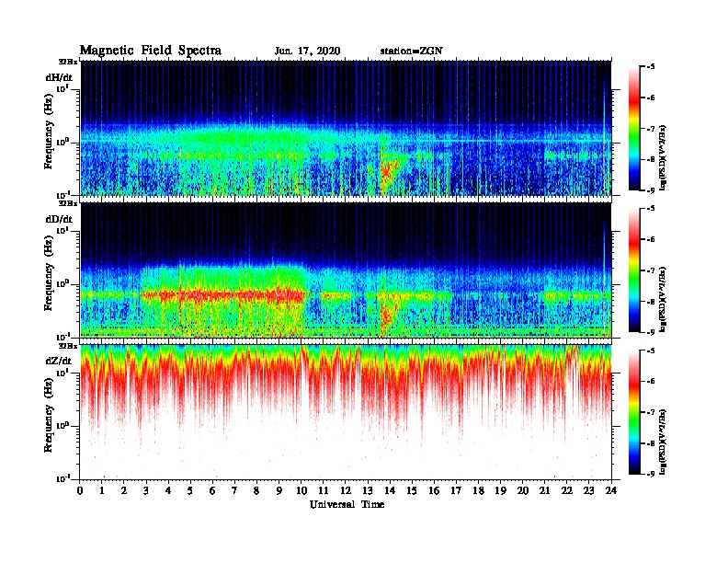This screenshot has width=728, height=563.
Task: Click the 'Universal Time' axis title
Action: point(347,504)
